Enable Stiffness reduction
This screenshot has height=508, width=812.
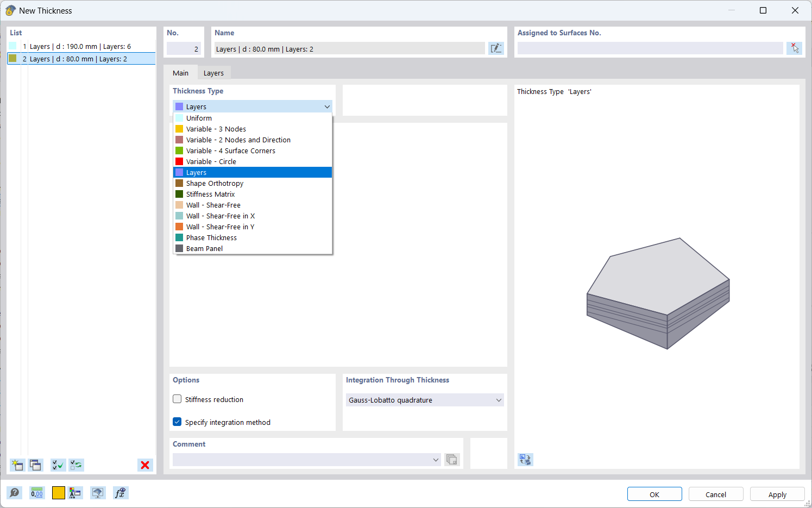pyautogui.click(x=177, y=399)
